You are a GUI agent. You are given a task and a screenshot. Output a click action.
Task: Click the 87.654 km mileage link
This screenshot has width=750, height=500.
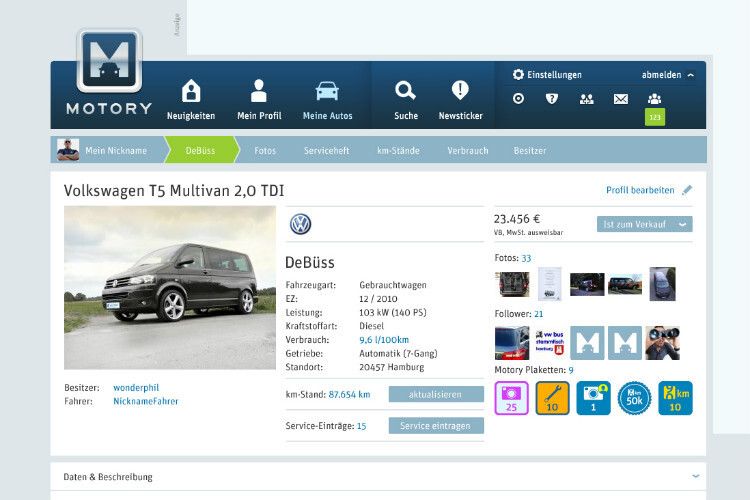349,394
